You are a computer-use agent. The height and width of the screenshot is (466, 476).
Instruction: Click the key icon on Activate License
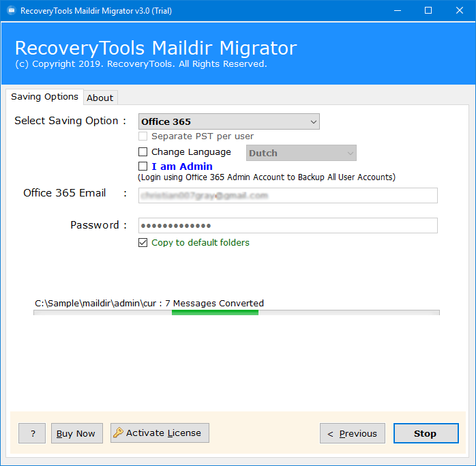point(118,433)
